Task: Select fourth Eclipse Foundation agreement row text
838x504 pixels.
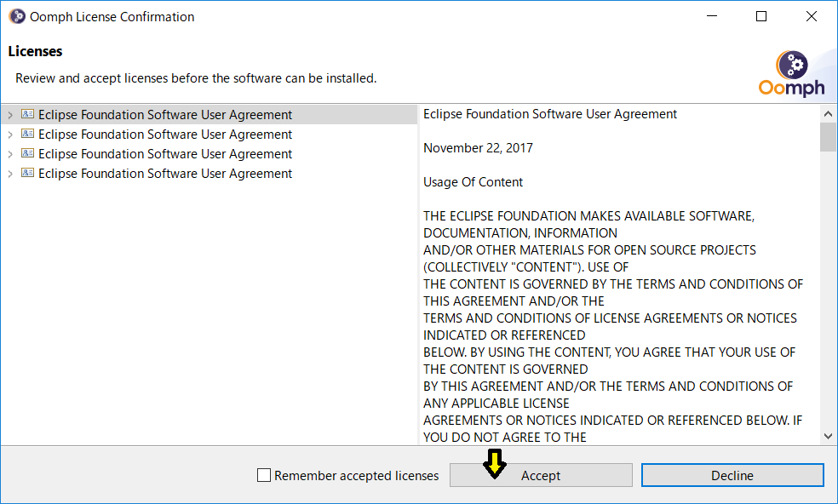Action: coord(165,174)
